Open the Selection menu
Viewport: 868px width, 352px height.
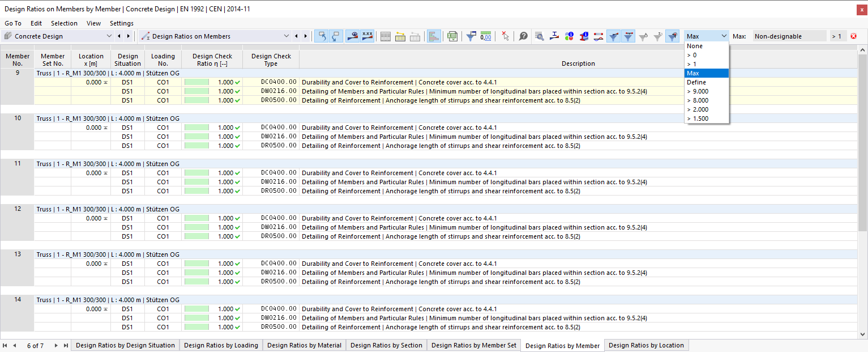click(64, 23)
